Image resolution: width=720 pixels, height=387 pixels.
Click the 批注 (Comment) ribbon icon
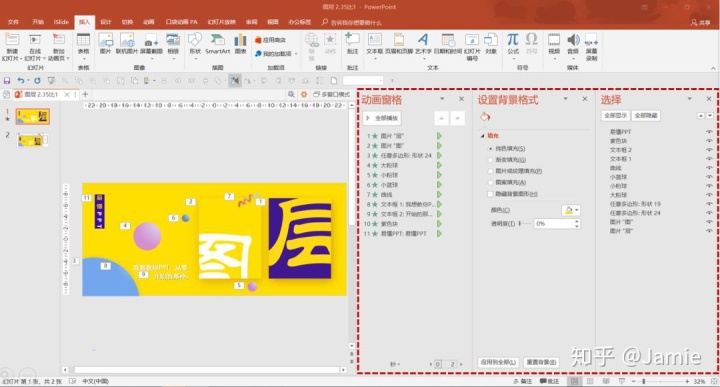[x=352, y=40]
